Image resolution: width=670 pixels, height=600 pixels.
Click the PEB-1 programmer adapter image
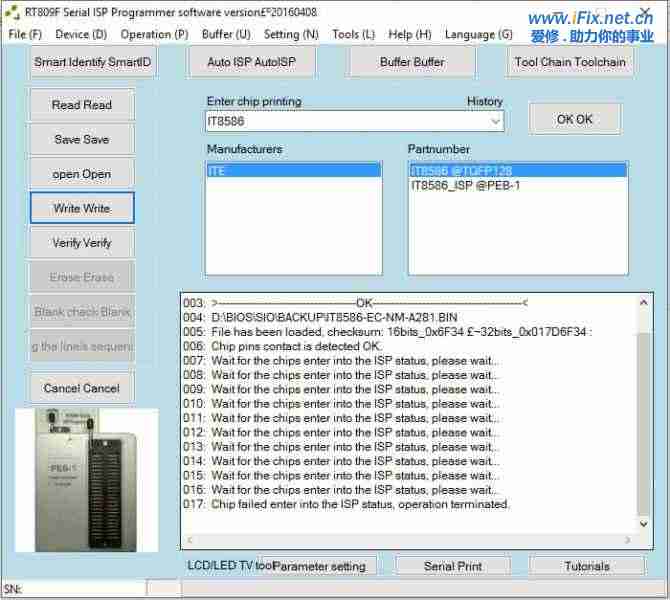[86, 480]
